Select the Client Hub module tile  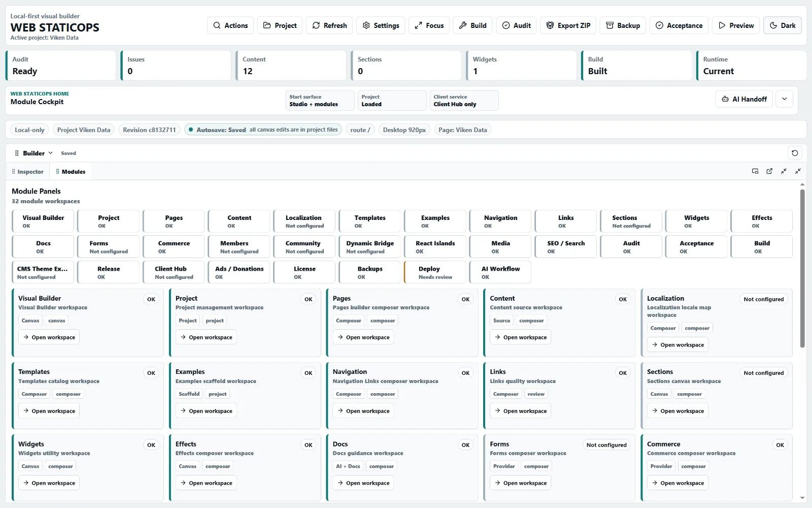[174, 272]
